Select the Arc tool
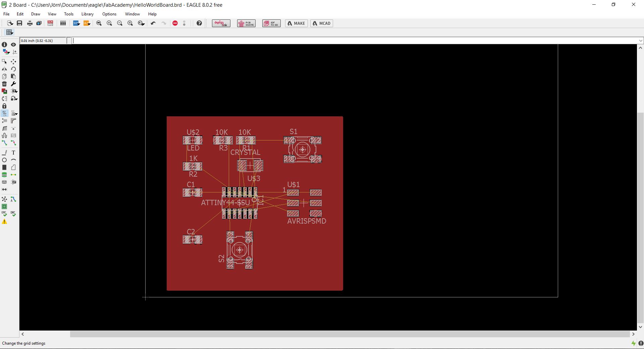The image size is (644, 349). (13, 160)
